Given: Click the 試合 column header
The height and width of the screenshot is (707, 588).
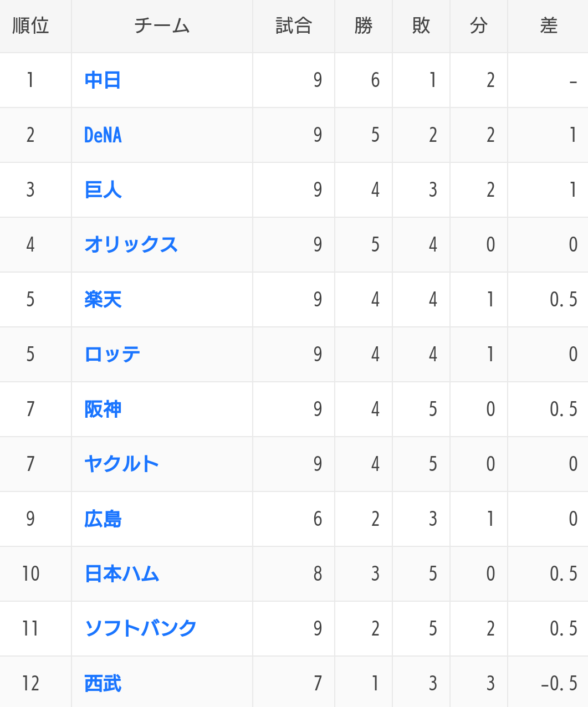Looking at the screenshot, I should point(294,26).
